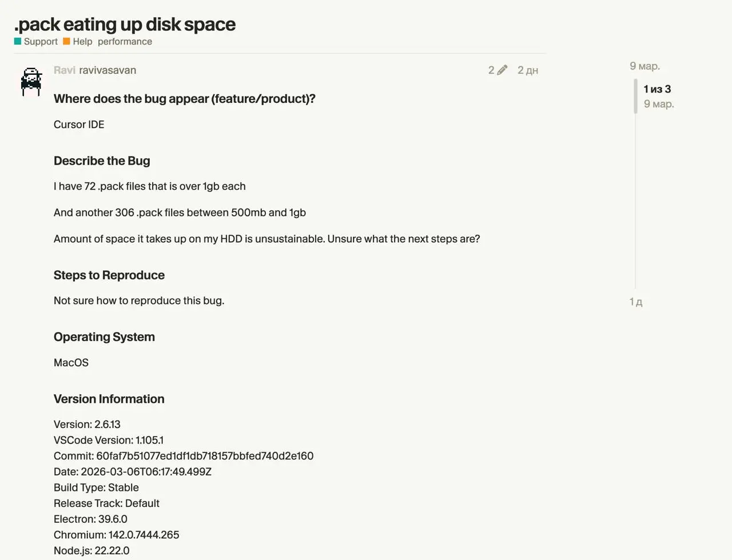Image resolution: width=732 pixels, height=560 pixels.
Task: Click the Commit hash text line
Action: [x=184, y=456]
